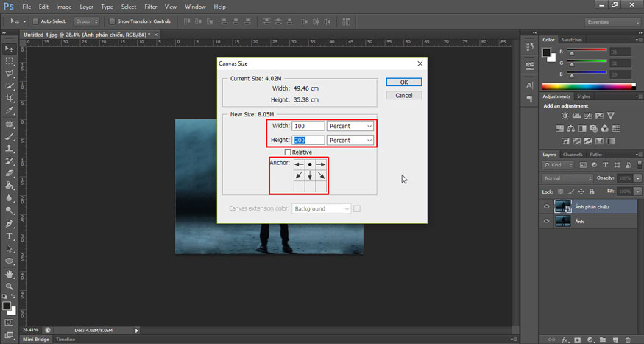Open the History panel icon
644x344 pixels.
coord(530,47)
